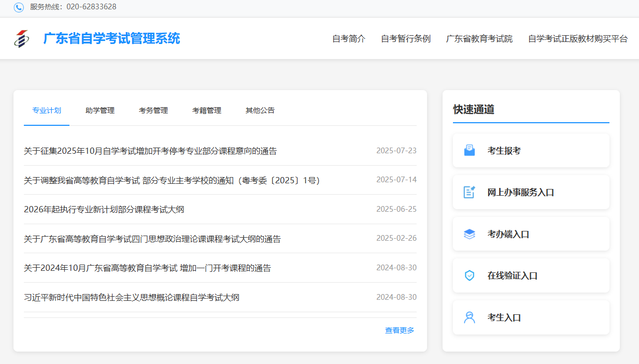Click 查看更多 to view more notices
This screenshot has width=639, height=364.
coord(400,330)
